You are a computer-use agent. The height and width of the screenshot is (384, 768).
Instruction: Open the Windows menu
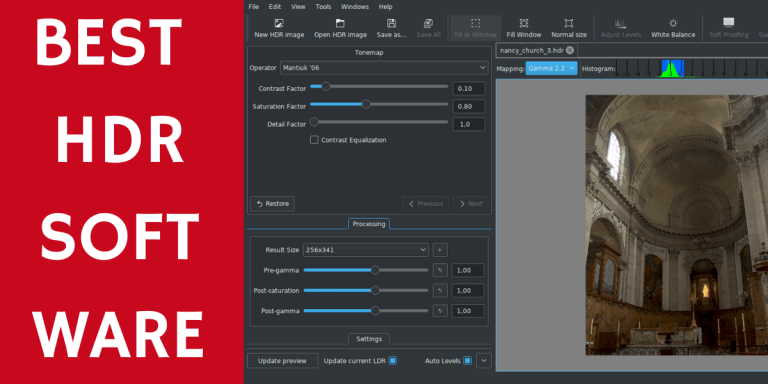(355, 7)
